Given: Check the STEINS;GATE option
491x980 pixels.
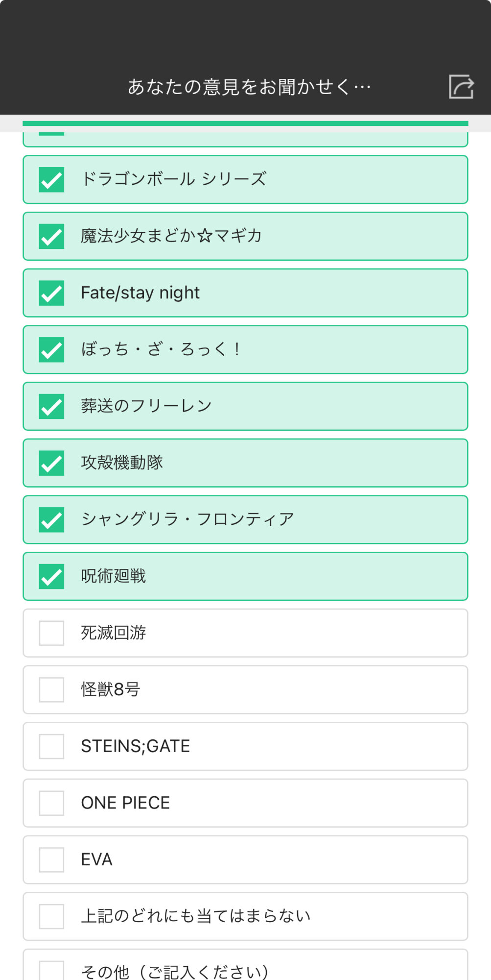Looking at the screenshot, I should (51, 746).
